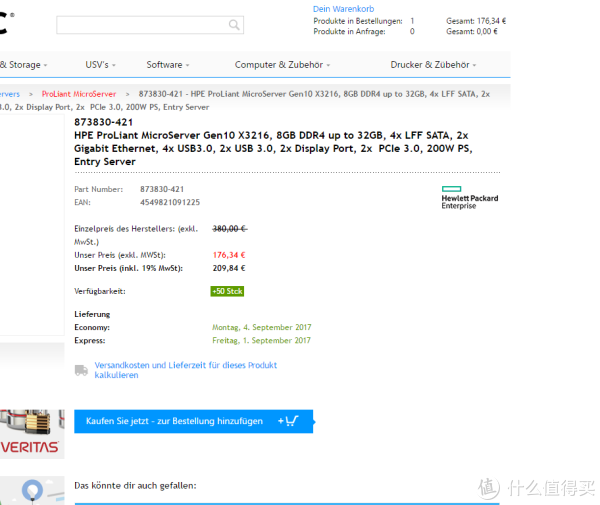Open the light bulb banner thumbnail
Screen dimensions: 600x505
coord(32,490)
